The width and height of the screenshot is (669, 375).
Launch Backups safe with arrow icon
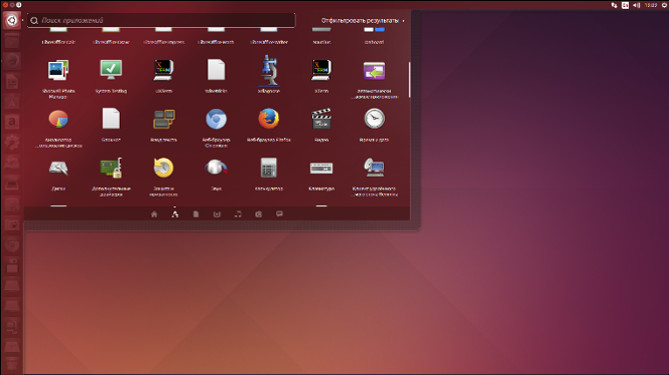click(163, 168)
